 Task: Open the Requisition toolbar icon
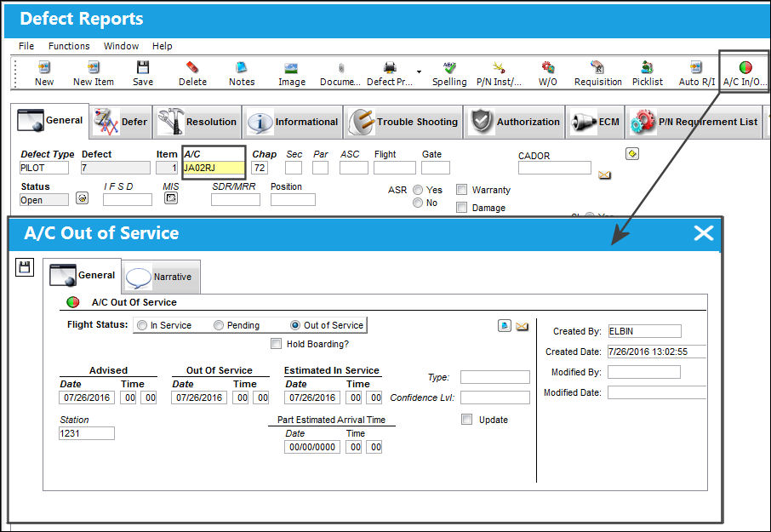(597, 67)
